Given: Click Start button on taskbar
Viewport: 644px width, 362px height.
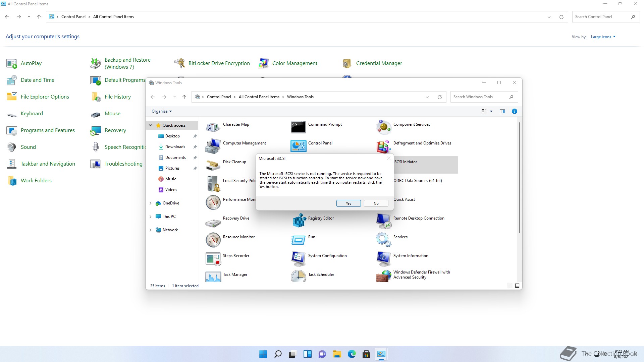Looking at the screenshot, I should (x=263, y=354).
